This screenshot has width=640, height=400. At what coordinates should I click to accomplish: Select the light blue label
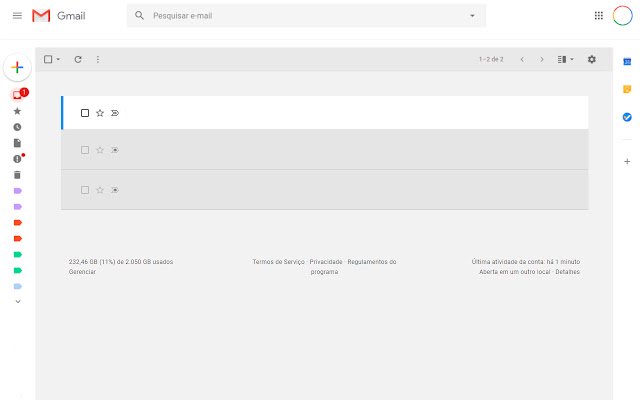click(x=18, y=286)
